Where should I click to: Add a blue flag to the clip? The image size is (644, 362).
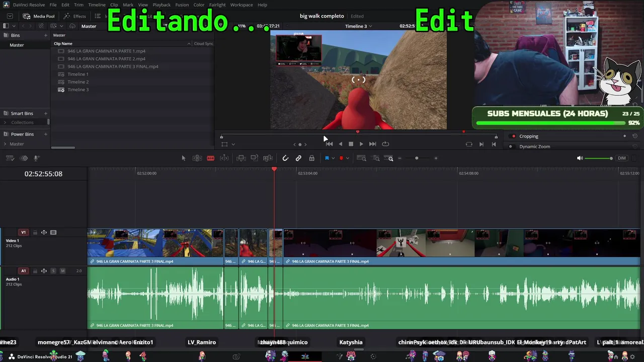point(327,158)
